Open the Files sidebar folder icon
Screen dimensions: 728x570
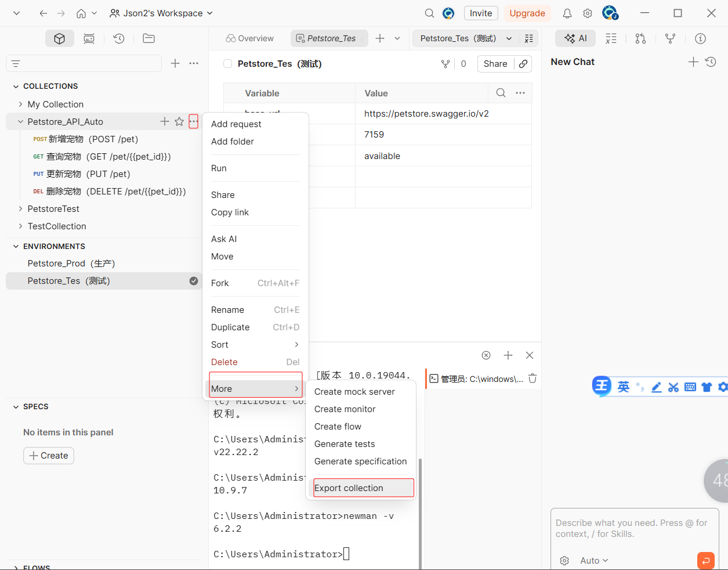tap(149, 38)
